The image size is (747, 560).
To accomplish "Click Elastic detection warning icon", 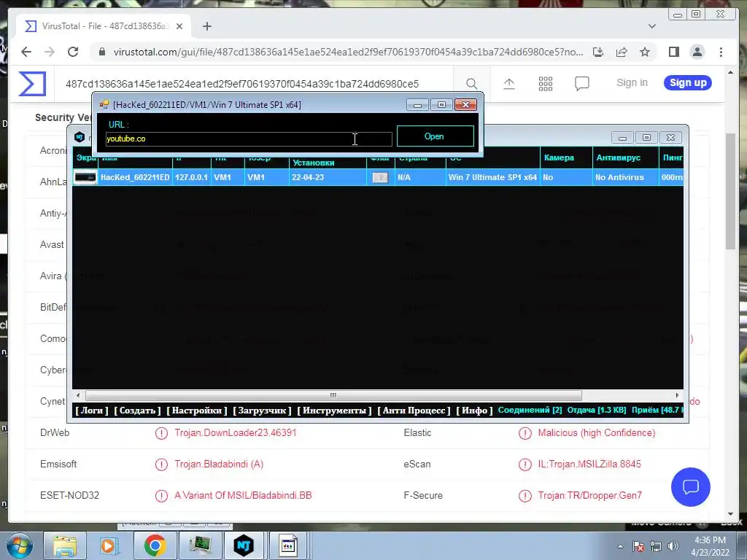I will pos(525,433).
